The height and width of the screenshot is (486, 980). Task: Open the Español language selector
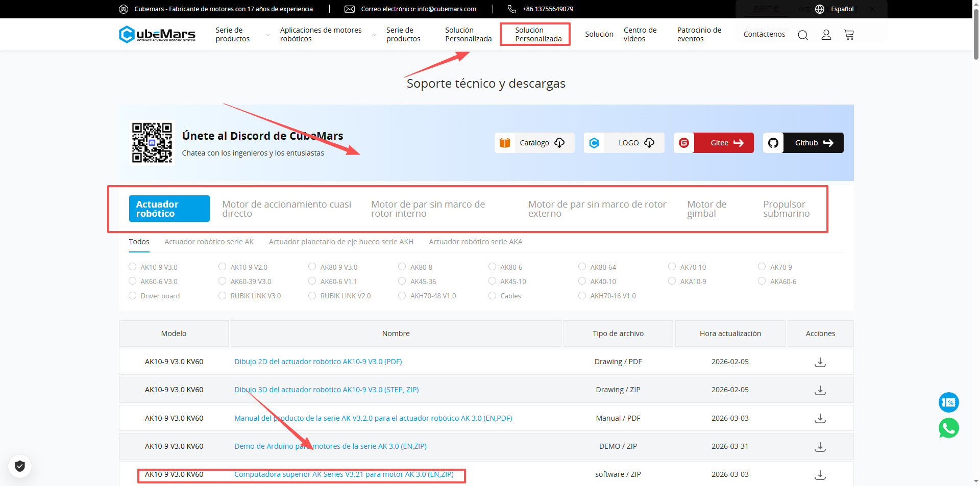[835, 9]
